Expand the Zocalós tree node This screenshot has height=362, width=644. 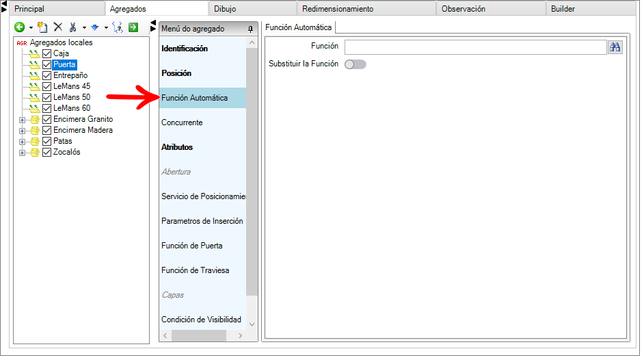(22, 153)
